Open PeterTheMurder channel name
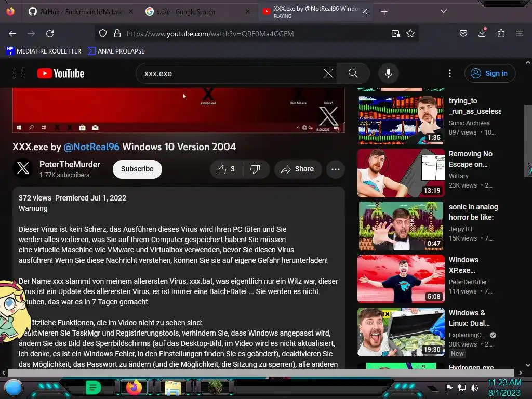532x399 pixels. (70, 165)
